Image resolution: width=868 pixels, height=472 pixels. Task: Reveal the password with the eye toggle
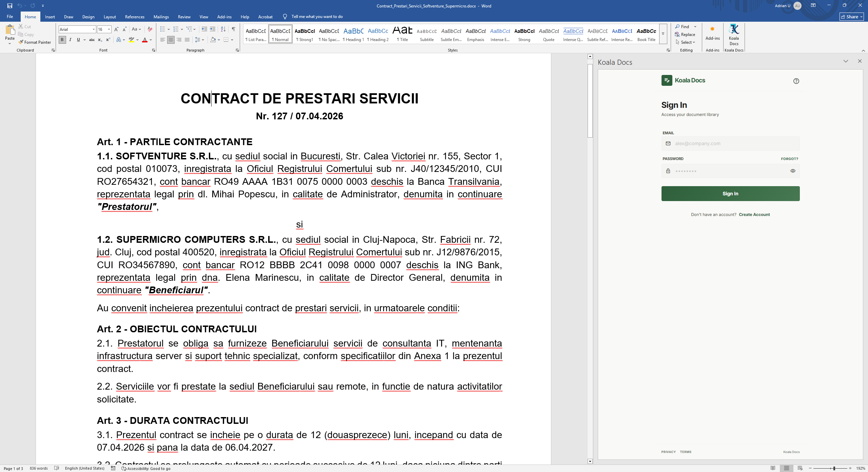pyautogui.click(x=792, y=171)
